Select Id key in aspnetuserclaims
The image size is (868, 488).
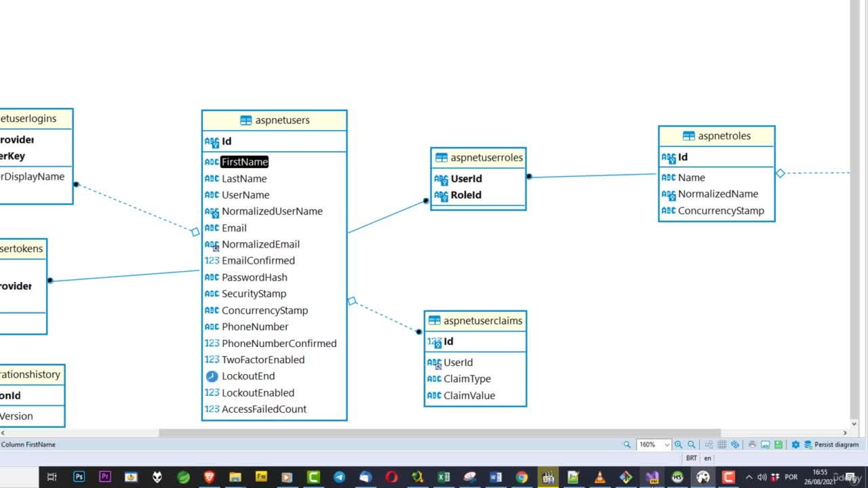448,342
